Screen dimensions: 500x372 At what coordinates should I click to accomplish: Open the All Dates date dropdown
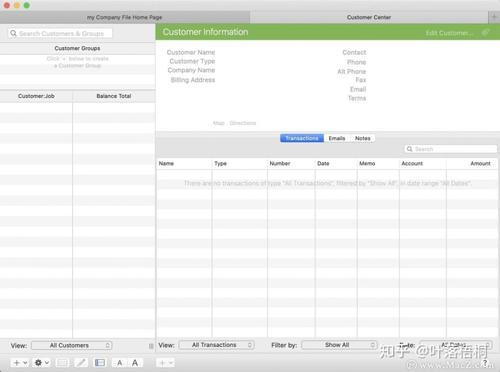tap(455, 345)
